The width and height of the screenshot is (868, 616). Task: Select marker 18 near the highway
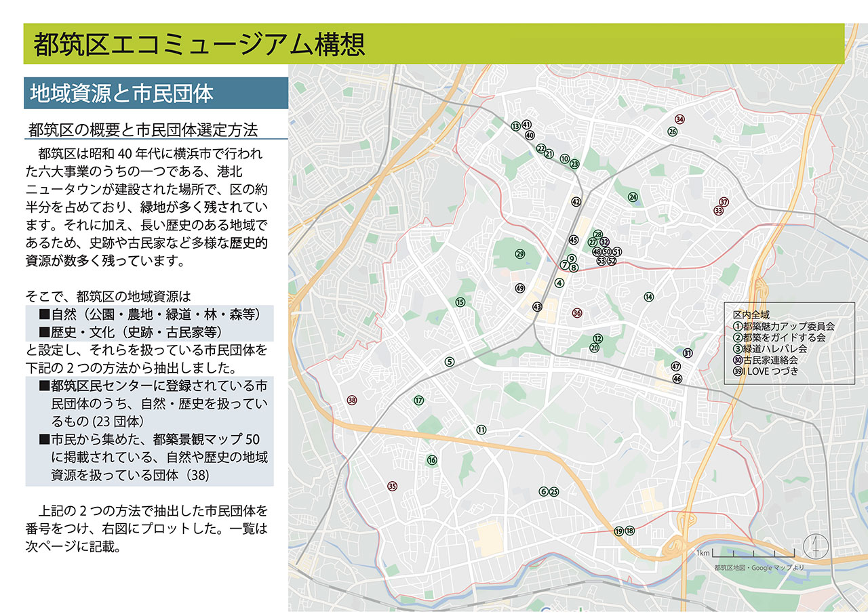click(x=629, y=531)
